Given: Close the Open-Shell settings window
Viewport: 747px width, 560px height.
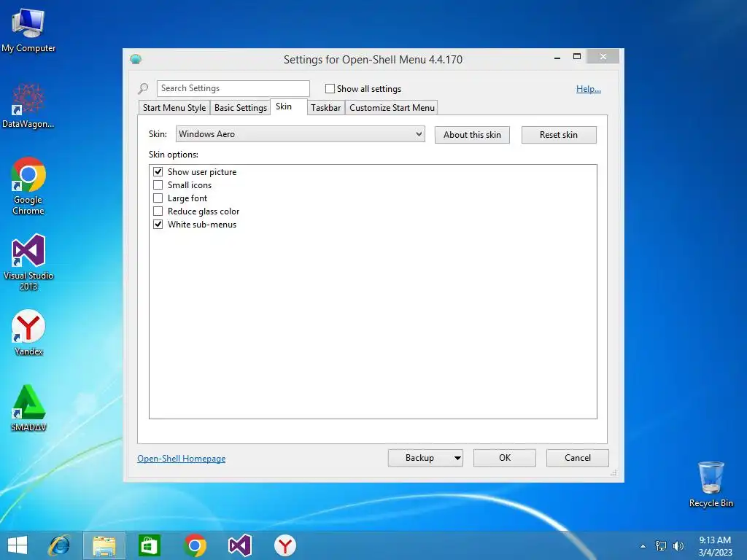Looking at the screenshot, I should (x=603, y=57).
